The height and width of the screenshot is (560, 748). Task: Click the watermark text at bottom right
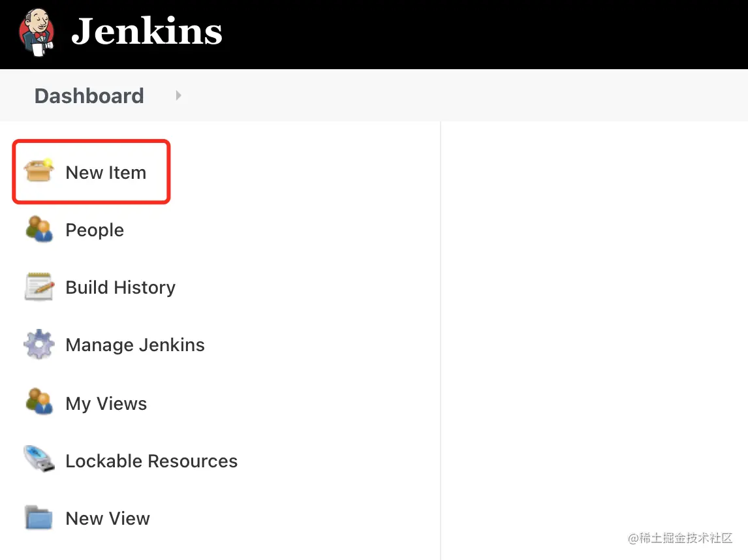tap(680, 538)
